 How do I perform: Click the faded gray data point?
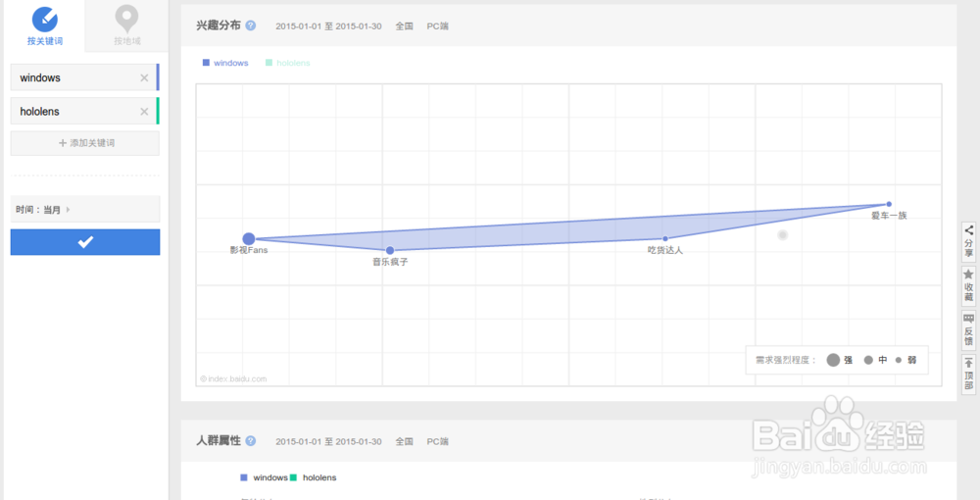[782, 235]
